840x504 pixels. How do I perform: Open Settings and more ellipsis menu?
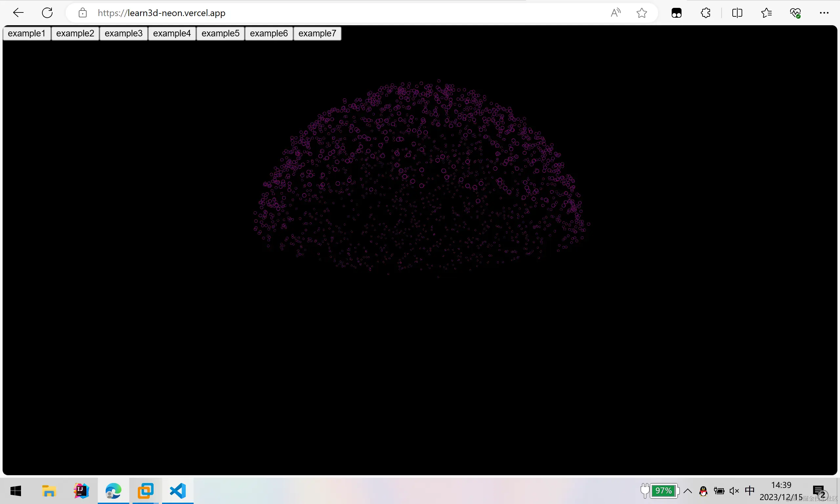point(824,13)
